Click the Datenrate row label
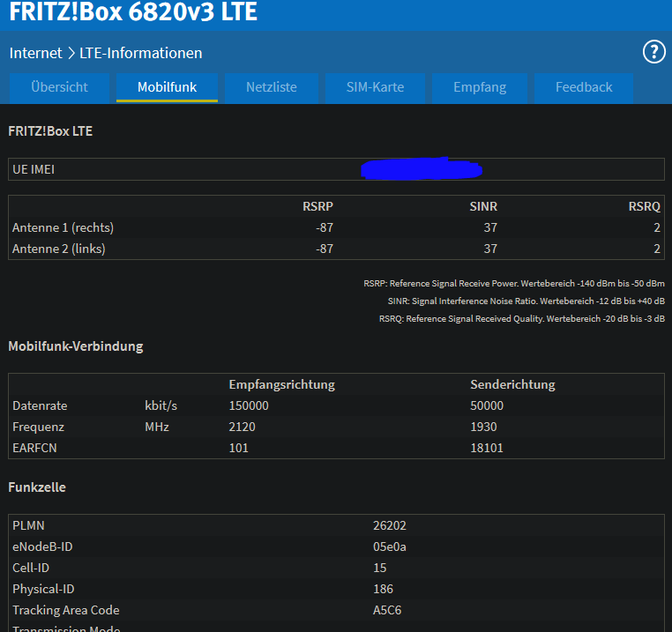 (x=40, y=405)
